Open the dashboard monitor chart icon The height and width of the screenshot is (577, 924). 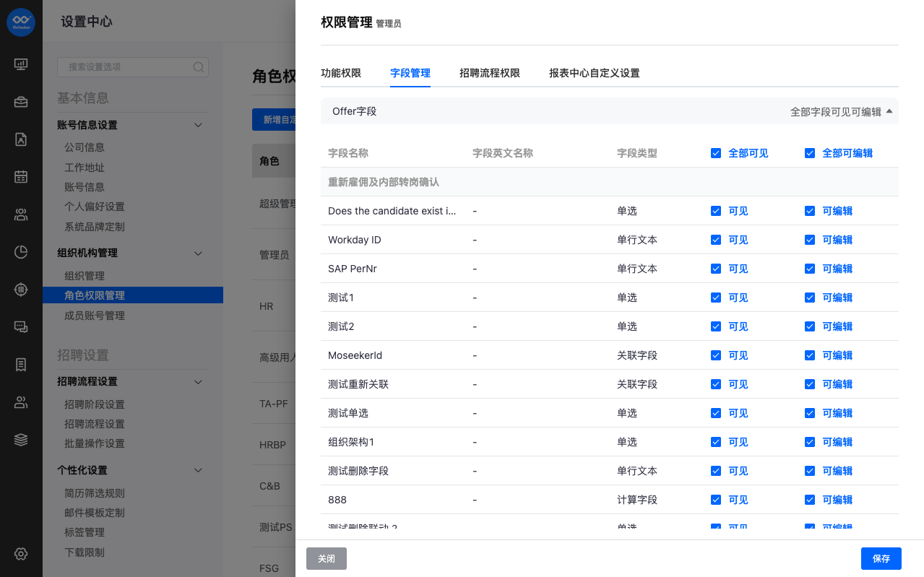(x=21, y=64)
